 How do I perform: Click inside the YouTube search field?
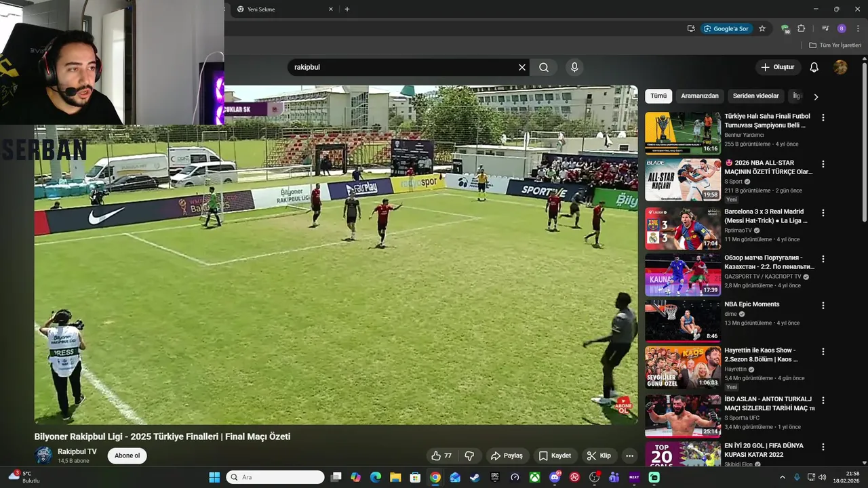coord(403,67)
